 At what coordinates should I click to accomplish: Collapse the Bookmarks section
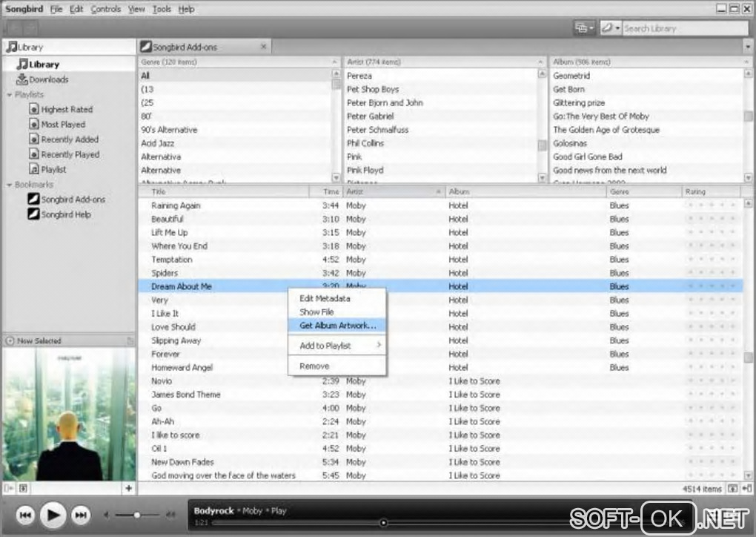pos(9,185)
